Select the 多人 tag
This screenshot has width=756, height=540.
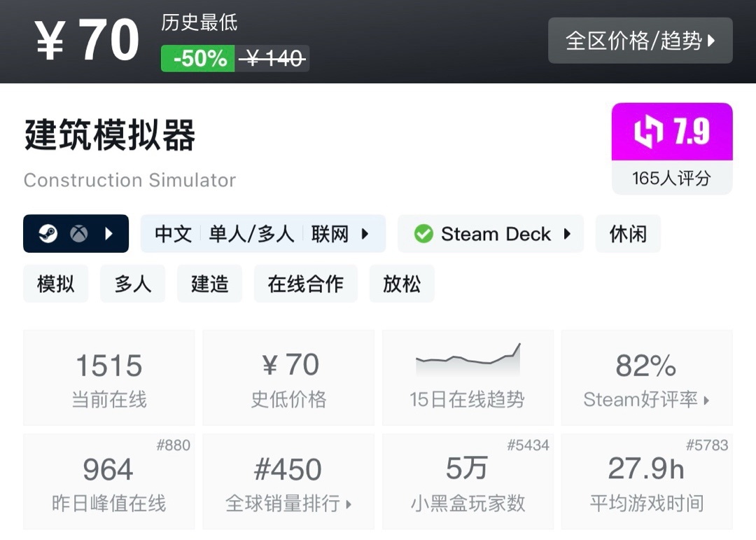tap(132, 284)
